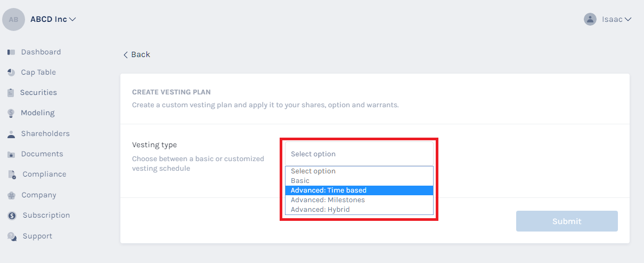Image resolution: width=644 pixels, height=263 pixels.
Task: Click the Subscription dollar icon
Action: tap(12, 216)
